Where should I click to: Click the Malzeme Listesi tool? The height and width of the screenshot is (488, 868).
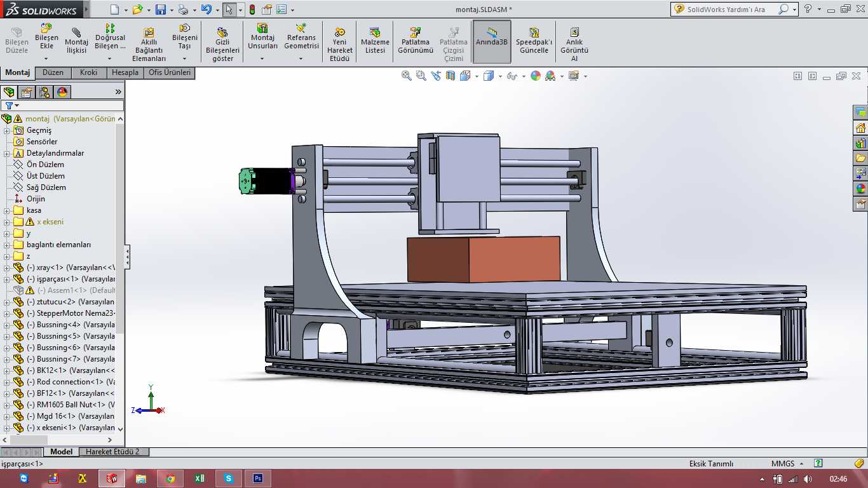click(375, 41)
